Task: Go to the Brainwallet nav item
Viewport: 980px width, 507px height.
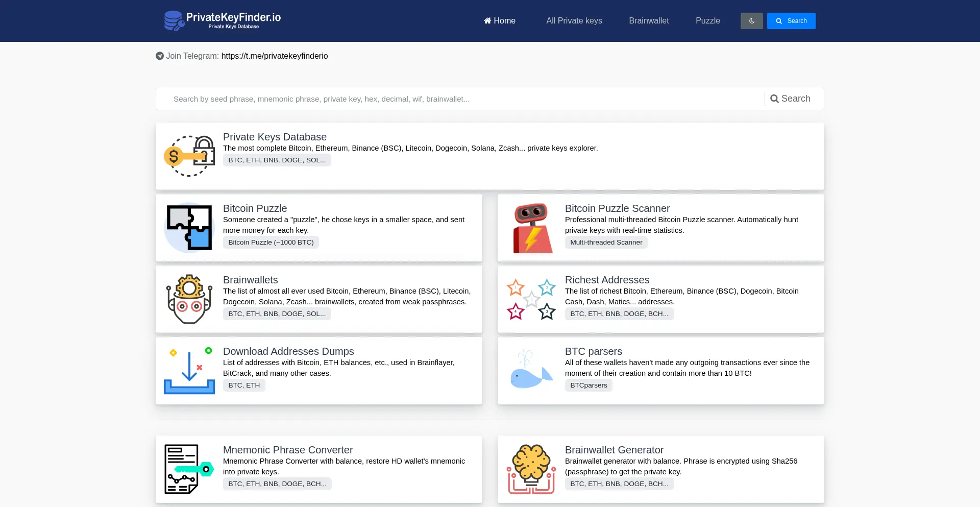Action: 649,21
